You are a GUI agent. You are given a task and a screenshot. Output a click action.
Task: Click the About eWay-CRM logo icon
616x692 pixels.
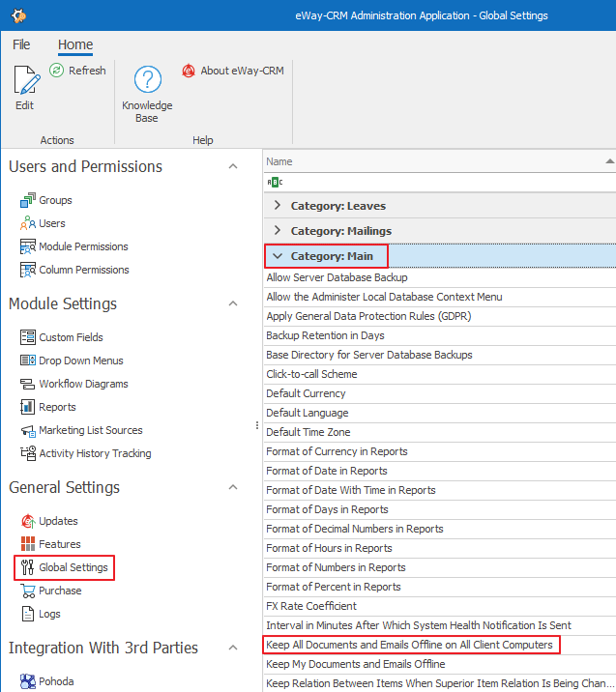(189, 71)
